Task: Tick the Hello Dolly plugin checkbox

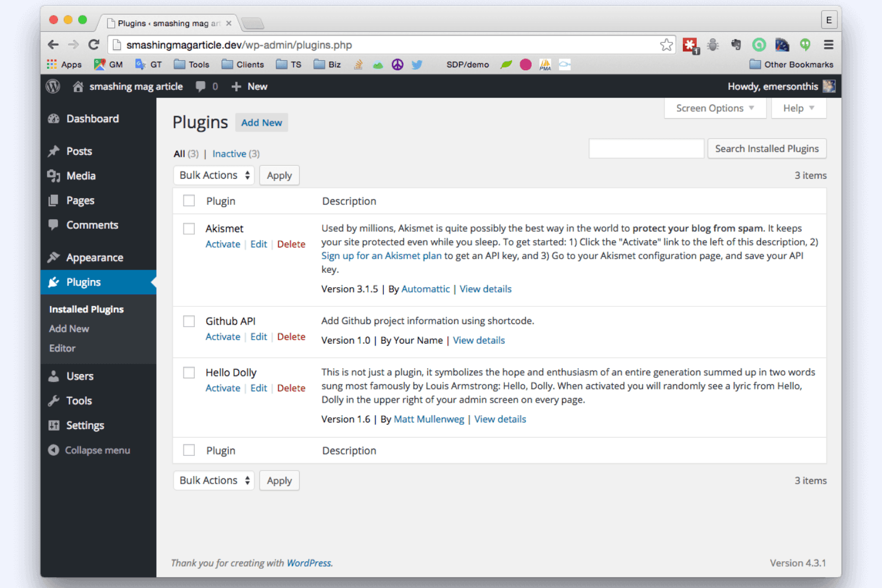Action: pos(189,372)
